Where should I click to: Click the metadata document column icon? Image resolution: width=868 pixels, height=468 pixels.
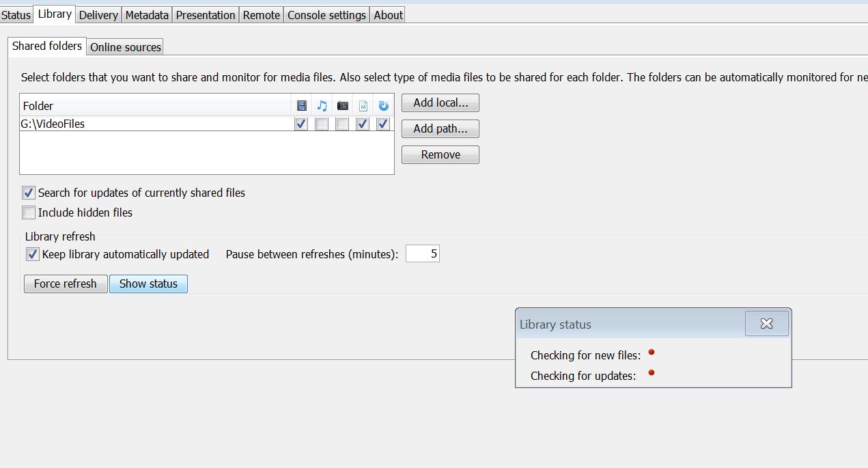363,106
